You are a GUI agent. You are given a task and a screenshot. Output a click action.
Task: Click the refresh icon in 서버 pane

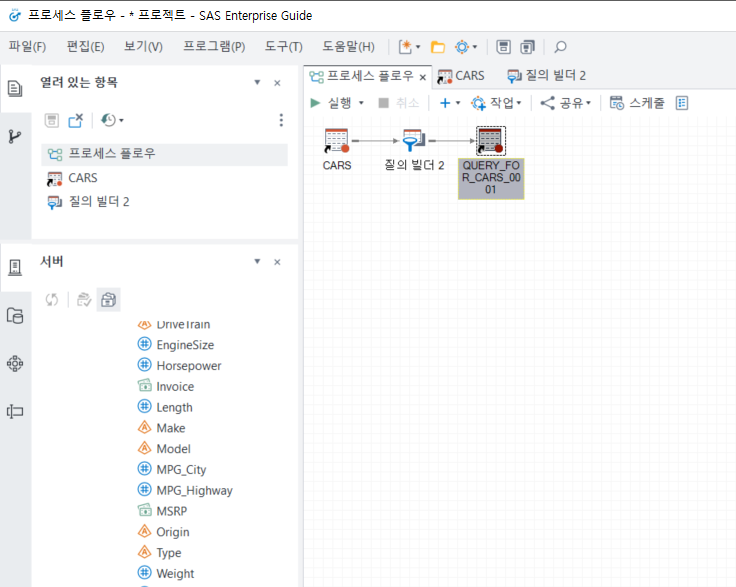pyautogui.click(x=52, y=299)
